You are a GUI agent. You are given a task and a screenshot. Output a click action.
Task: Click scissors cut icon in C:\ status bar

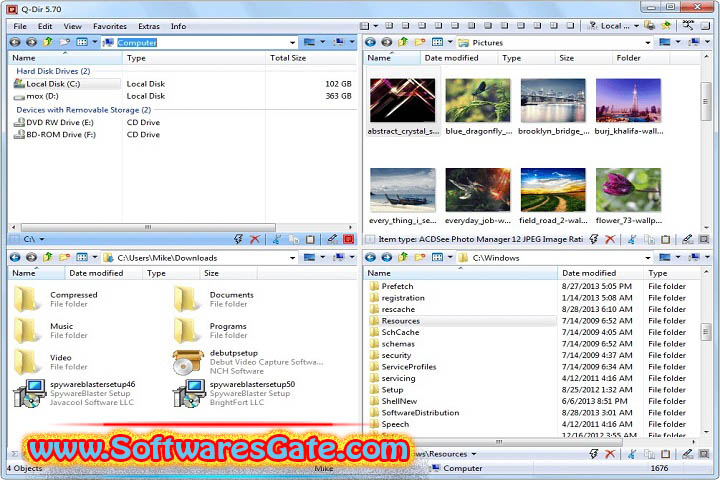click(276, 239)
